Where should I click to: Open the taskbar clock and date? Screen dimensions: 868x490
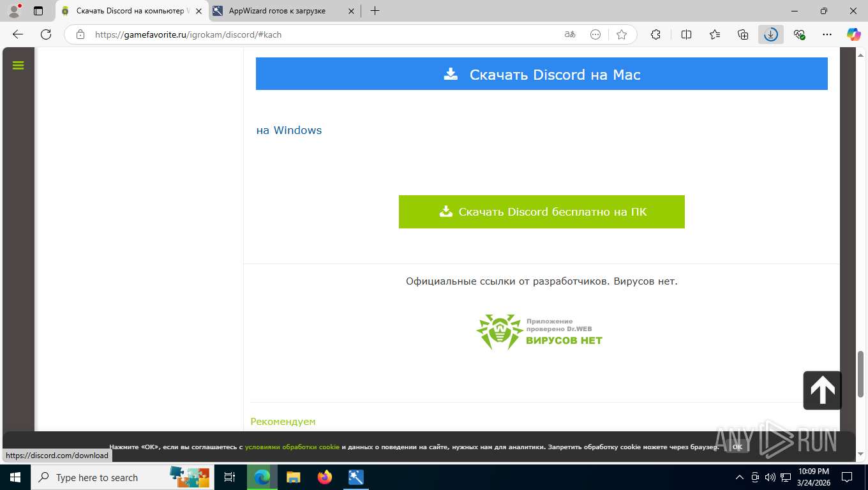813,477
